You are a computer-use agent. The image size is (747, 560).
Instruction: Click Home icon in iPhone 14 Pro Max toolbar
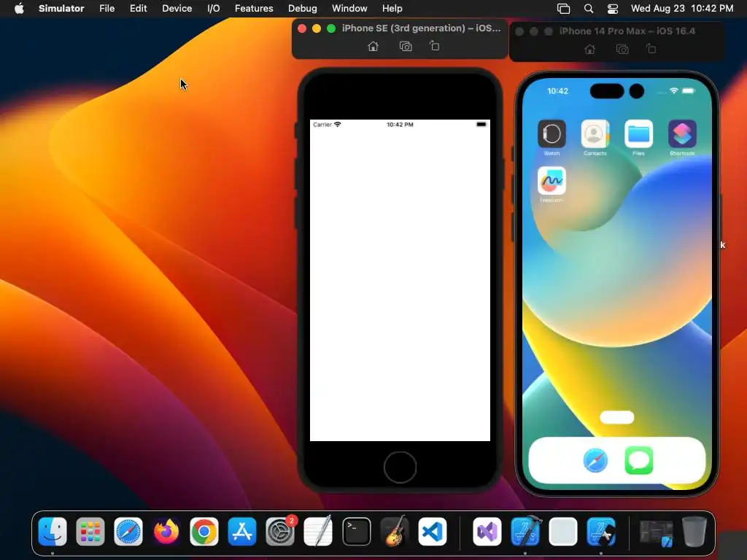click(589, 49)
